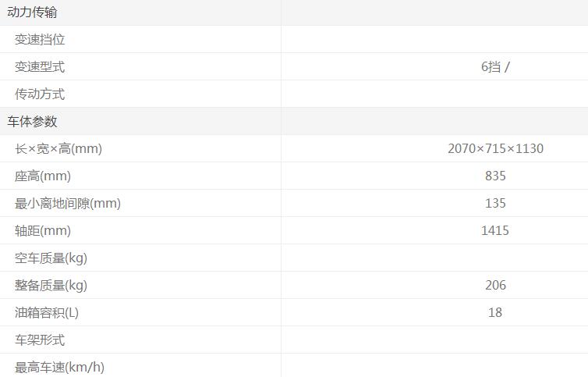Select the 轴距(mm) row label
This screenshot has width=588, height=377.
point(43,231)
